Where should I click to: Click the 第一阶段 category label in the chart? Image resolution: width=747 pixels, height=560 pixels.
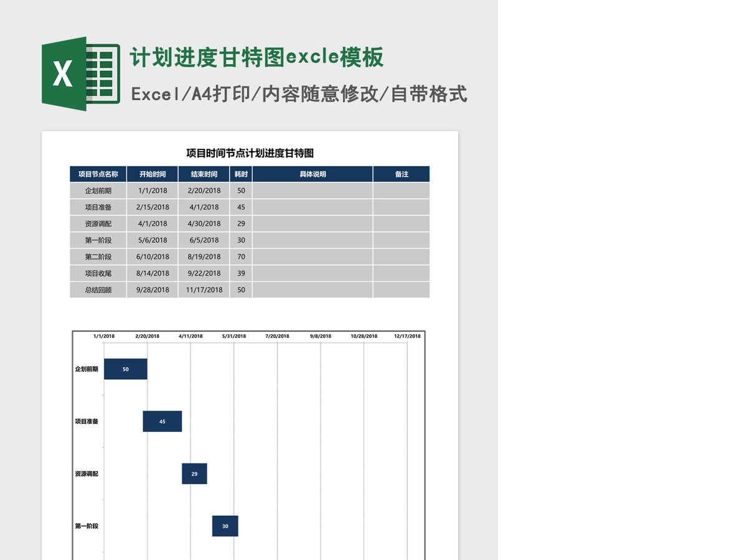tap(87, 526)
